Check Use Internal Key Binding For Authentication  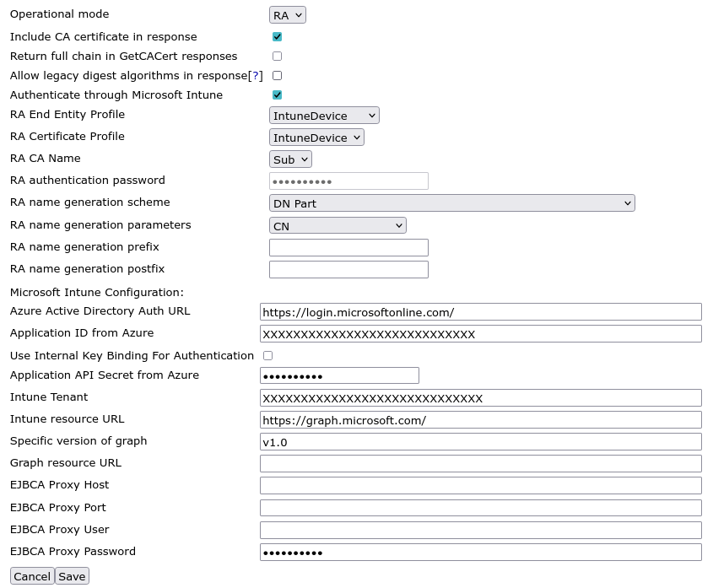click(267, 356)
